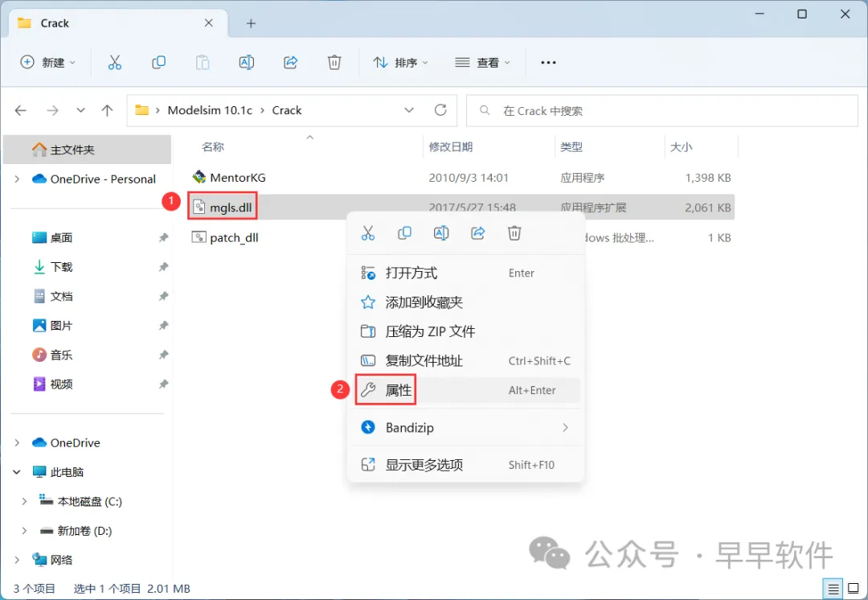Click the Cut icon in the toolbar

pos(115,63)
